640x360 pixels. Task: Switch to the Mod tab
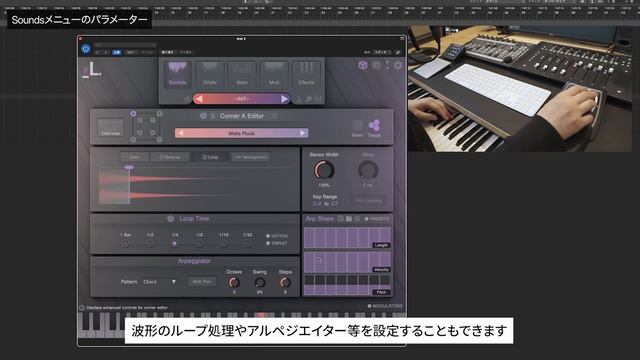tap(274, 74)
